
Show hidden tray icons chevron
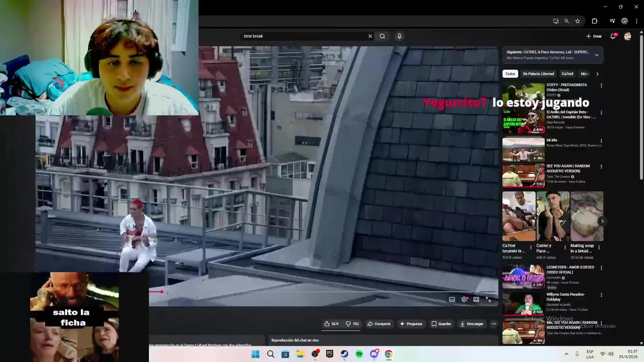click(567, 354)
